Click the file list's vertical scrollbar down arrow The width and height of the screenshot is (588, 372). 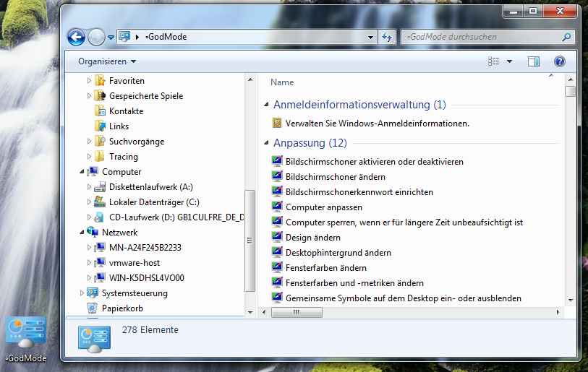click(x=571, y=300)
